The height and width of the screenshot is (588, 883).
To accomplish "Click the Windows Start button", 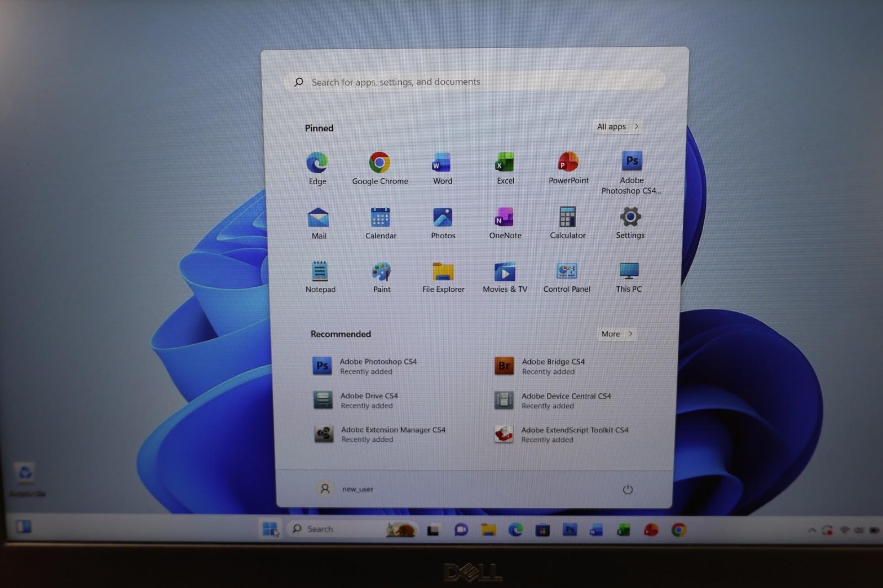I will pyautogui.click(x=270, y=529).
